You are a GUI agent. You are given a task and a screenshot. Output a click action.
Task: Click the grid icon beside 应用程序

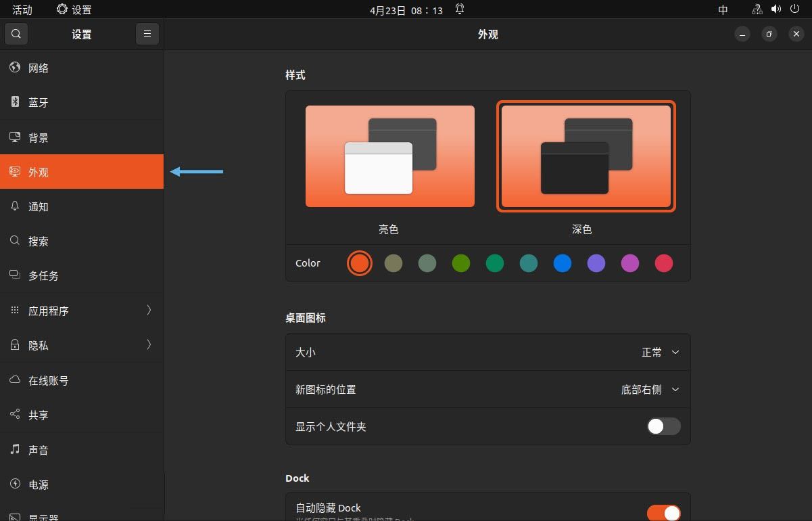pyautogui.click(x=15, y=311)
